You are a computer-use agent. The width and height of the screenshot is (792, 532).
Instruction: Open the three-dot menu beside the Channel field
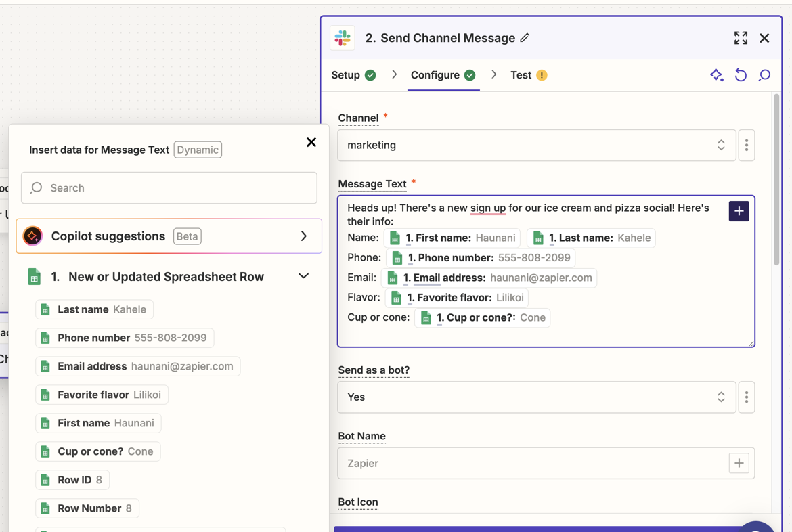747,145
